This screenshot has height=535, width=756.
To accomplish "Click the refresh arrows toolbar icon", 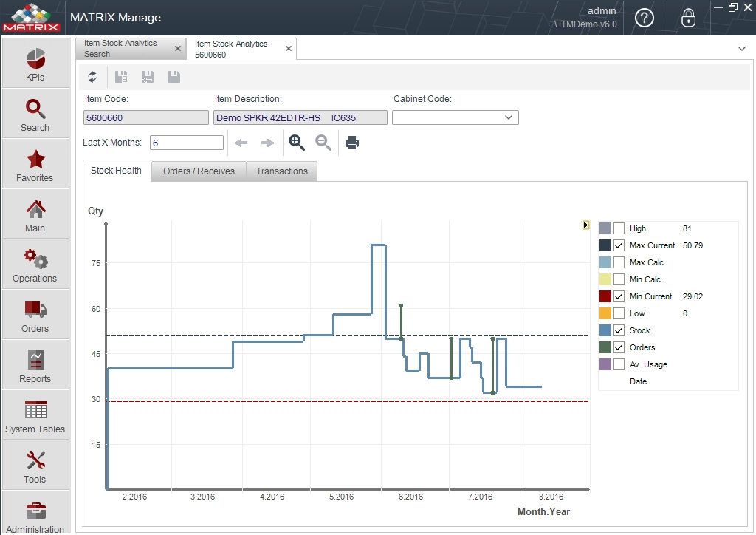I will click(x=92, y=77).
